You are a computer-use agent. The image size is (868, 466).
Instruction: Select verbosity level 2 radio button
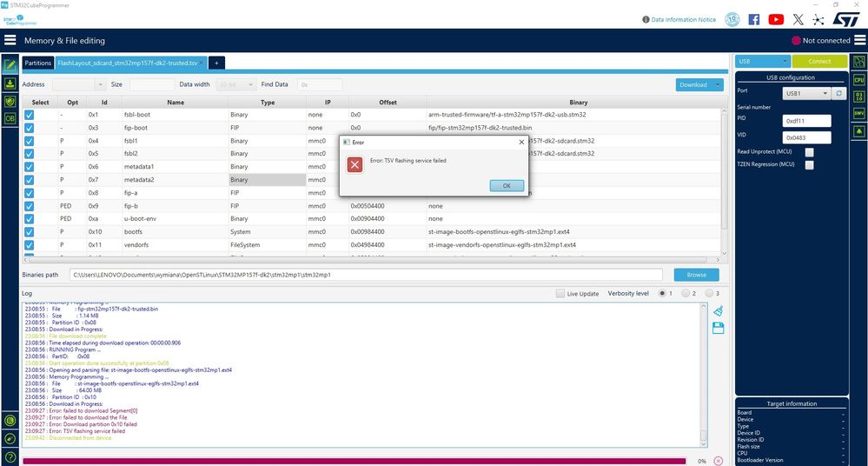pos(686,293)
